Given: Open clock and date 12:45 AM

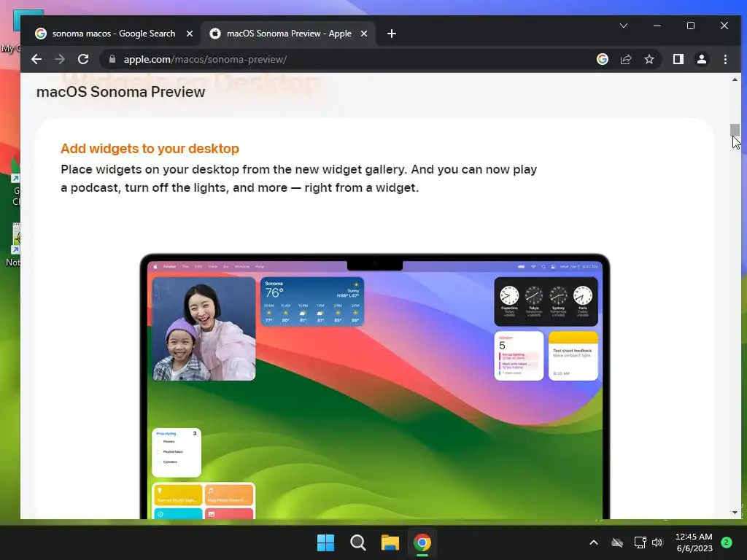Looking at the screenshot, I should [694, 542].
